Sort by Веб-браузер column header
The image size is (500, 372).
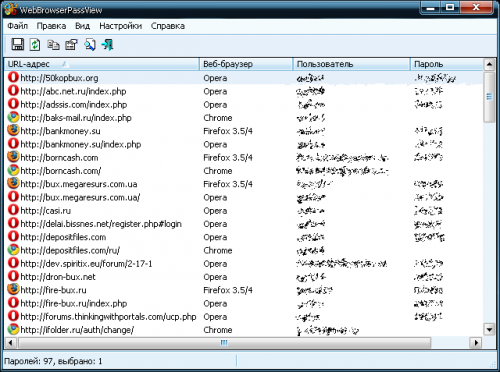(246, 64)
